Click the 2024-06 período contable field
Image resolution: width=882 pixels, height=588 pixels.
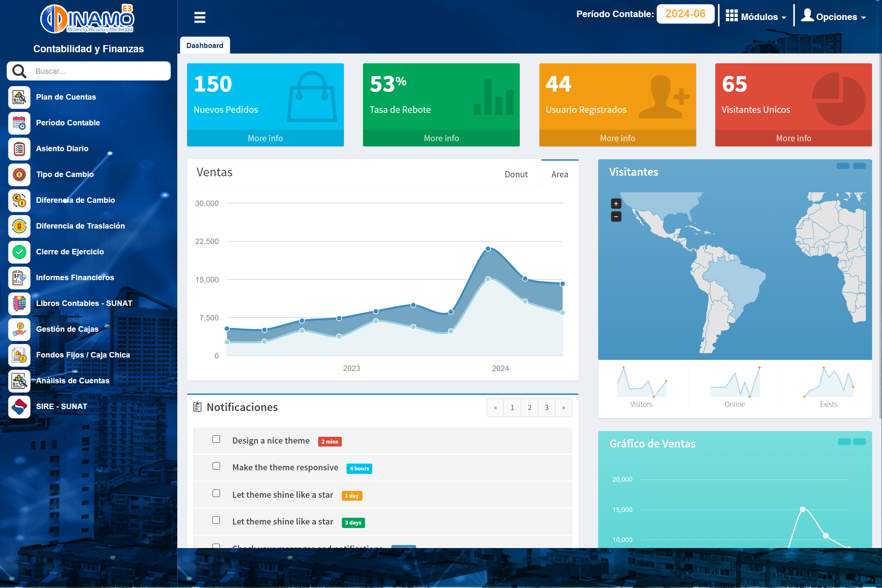(685, 14)
